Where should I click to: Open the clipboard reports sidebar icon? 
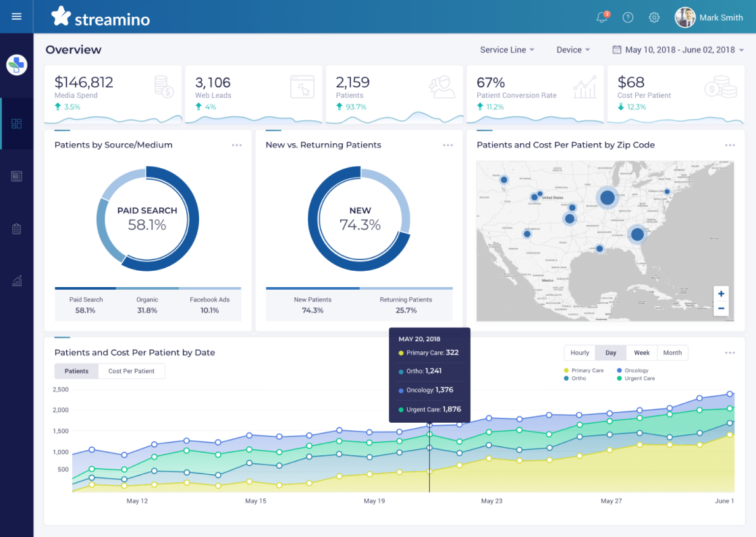coord(17,229)
